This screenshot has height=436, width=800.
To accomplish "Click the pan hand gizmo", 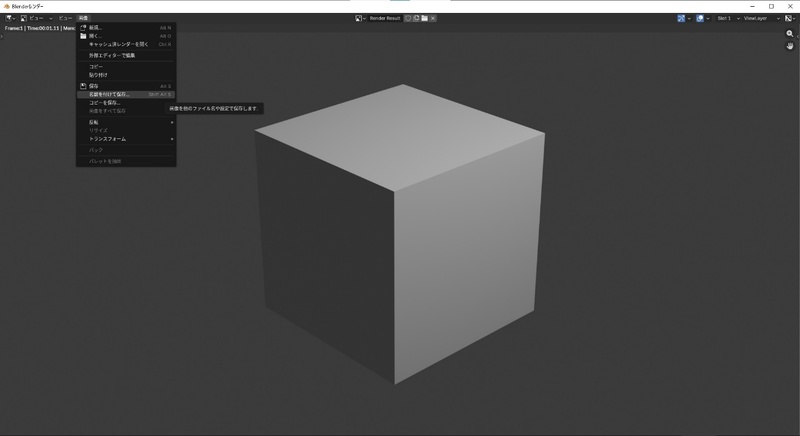I will (790, 46).
